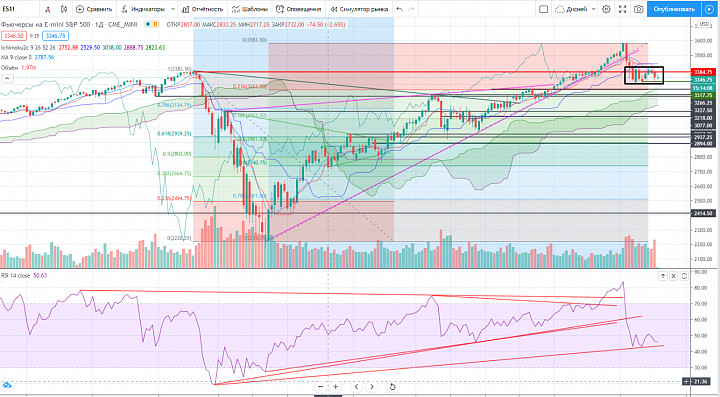Click the Опубликовать publish button

674,9
